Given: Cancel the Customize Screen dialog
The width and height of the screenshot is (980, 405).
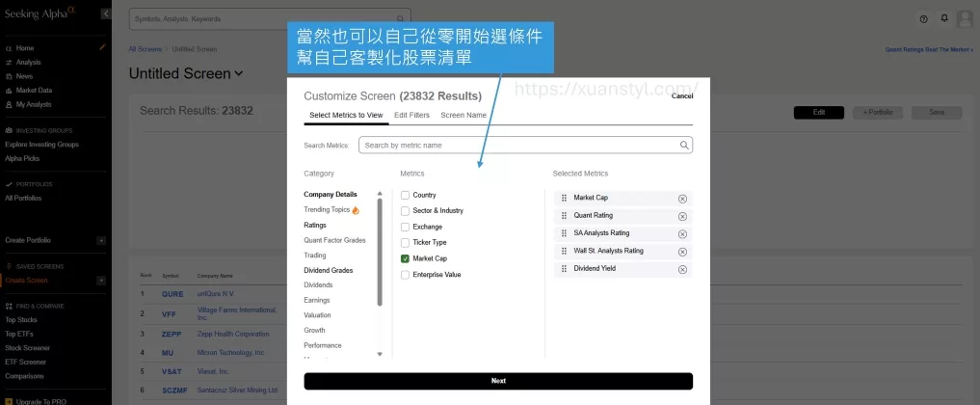Looking at the screenshot, I should pyautogui.click(x=682, y=96).
